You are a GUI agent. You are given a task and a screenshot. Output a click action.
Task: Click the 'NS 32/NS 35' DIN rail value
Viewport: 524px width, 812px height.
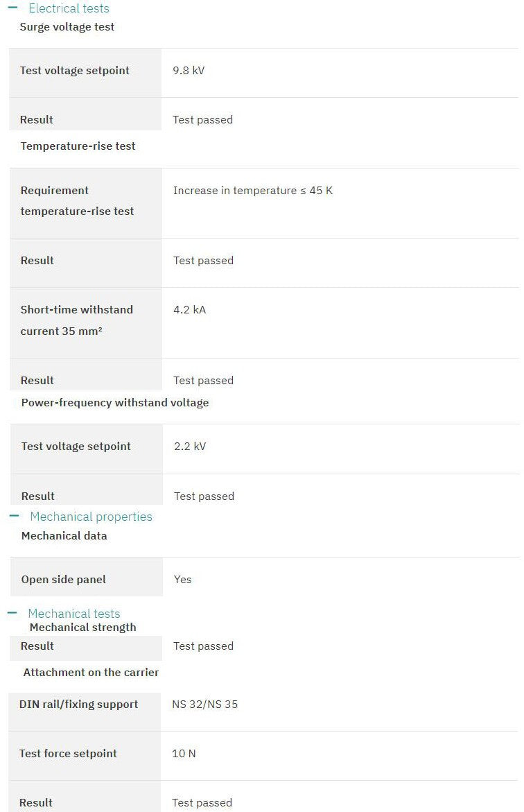(204, 704)
